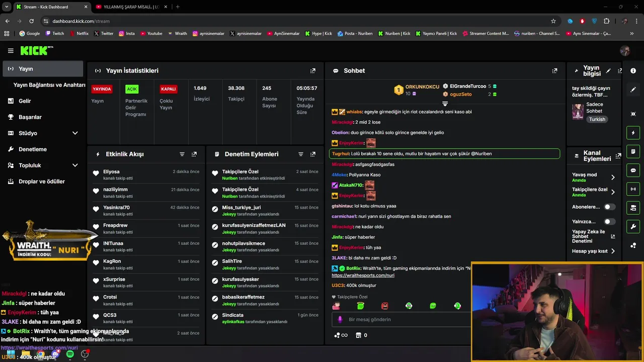Viewport: 644px width, 362px height.
Task: Click the three-dots cluster icon in the right rail
Action: (633, 245)
